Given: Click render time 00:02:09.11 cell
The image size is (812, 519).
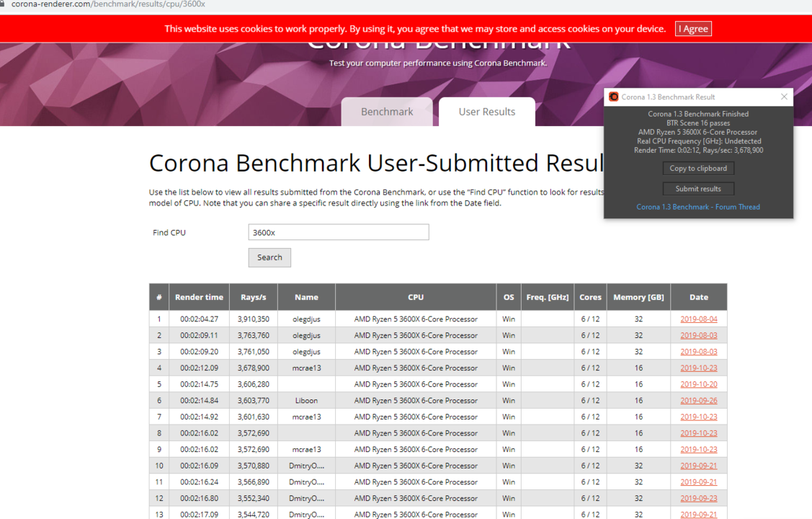Looking at the screenshot, I should [x=200, y=336].
